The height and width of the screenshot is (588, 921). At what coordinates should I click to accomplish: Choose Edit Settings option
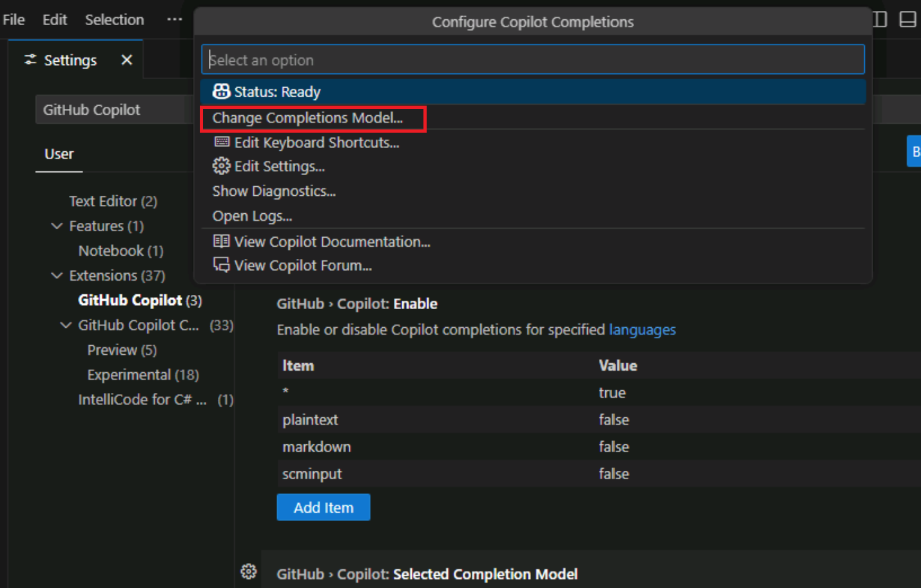(x=533, y=166)
